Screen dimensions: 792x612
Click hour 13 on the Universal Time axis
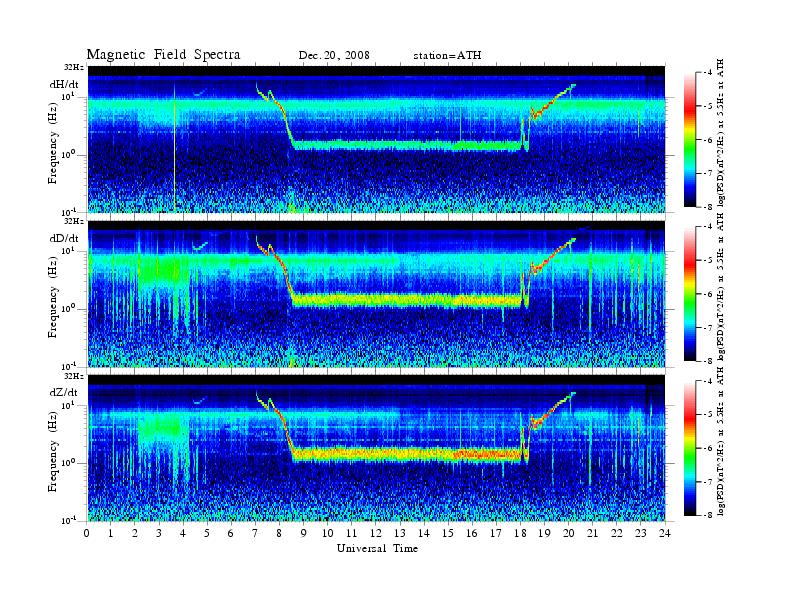[400, 533]
